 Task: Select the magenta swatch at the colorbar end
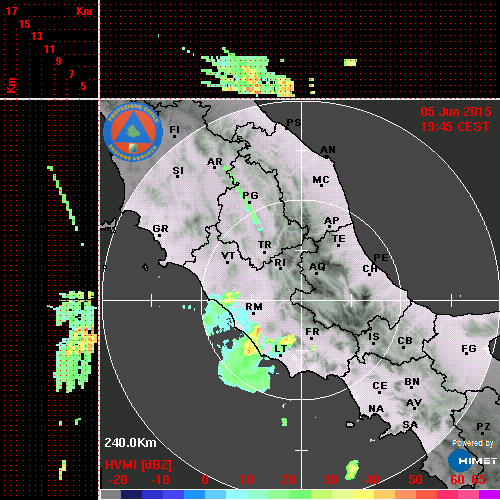tap(489, 494)
